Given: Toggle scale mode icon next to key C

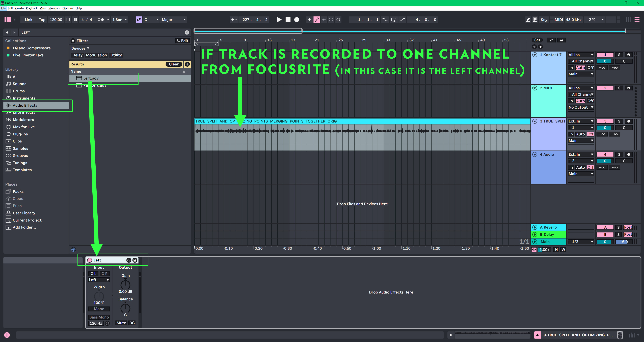Looking at the screenshot, I should pos(139,19).
